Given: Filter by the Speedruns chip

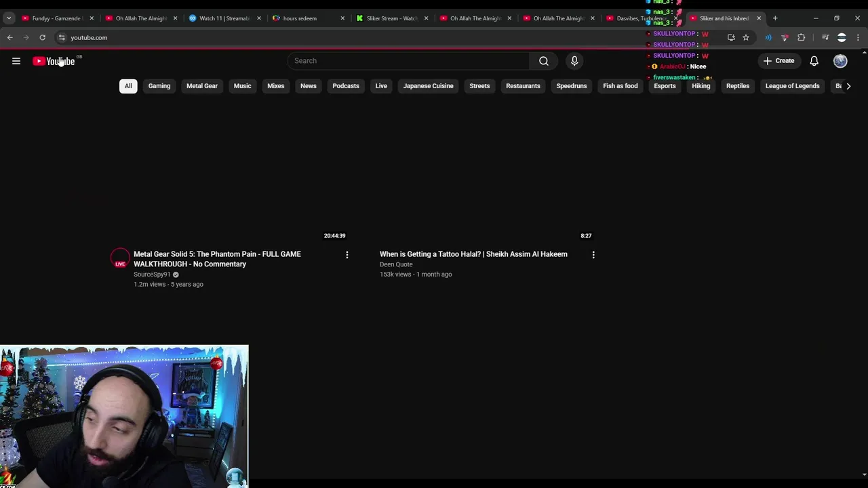Looking at the screenshot, I should click(x=572, y=86).
